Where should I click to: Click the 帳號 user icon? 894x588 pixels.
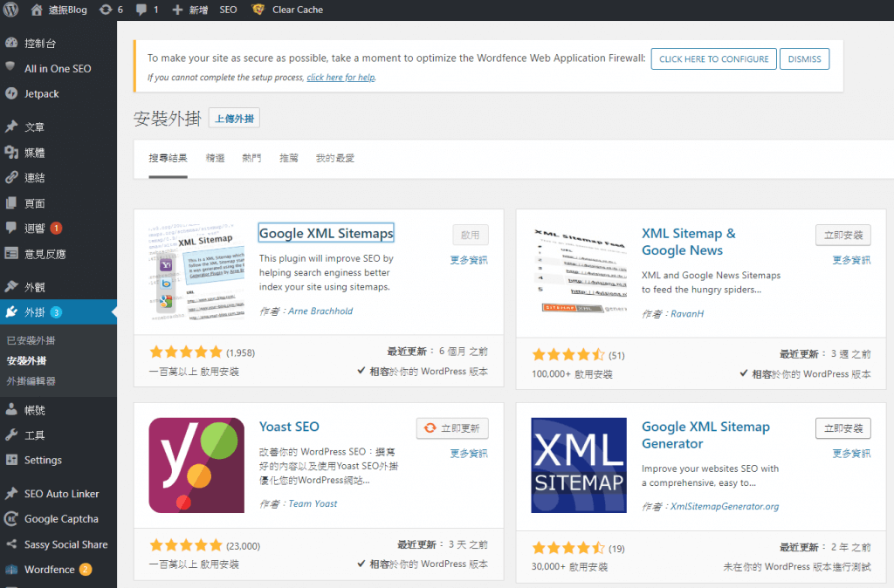pos(11,409)
